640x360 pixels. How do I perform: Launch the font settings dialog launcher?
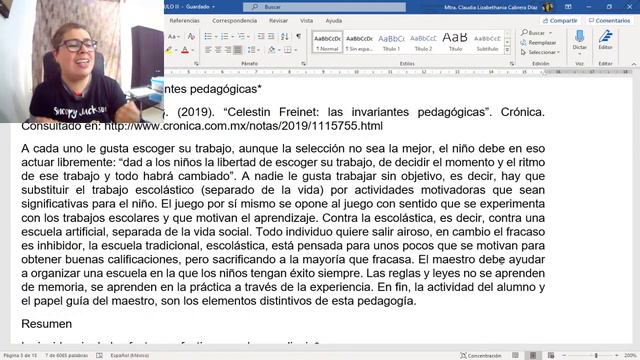point(196,64)
